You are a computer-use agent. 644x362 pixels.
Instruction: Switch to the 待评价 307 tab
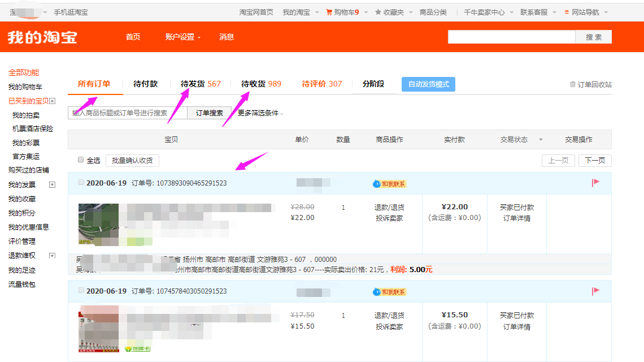[322, 83]
